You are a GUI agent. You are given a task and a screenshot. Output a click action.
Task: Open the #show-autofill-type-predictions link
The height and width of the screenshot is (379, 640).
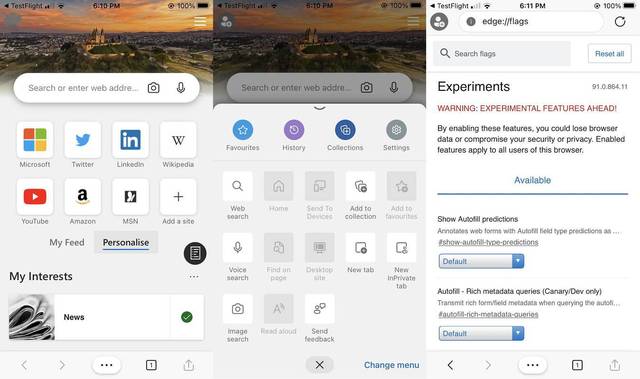point(488,242)
